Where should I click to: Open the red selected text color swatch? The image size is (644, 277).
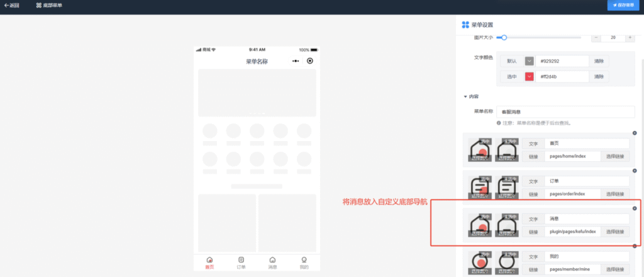(530, 76)
